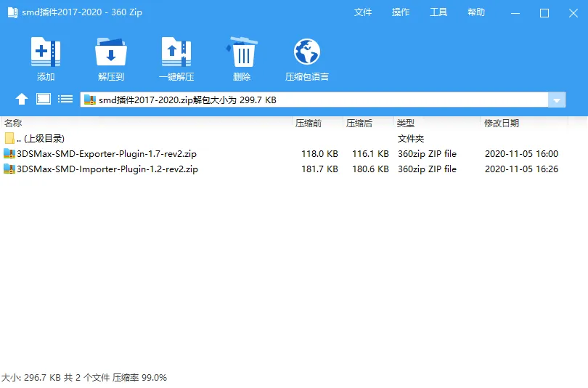This screenshot has width=588, height=388.
Task: Close the 360 Zip window
Action: coord(573,13)
